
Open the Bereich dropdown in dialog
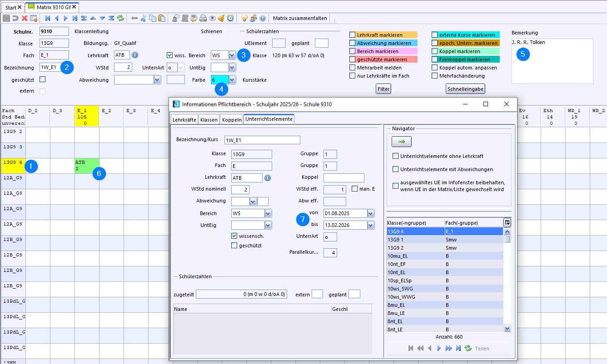click(268, 213)
